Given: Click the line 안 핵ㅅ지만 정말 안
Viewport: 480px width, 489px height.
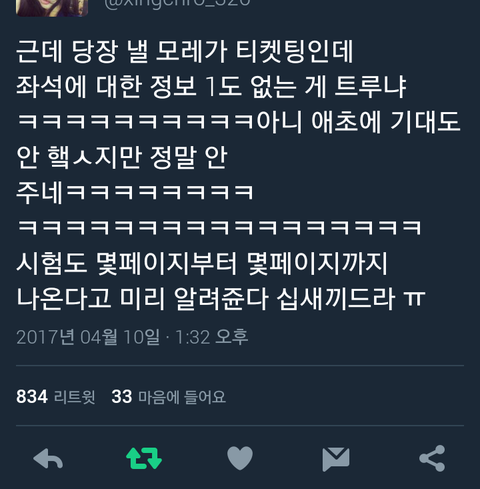Looking at the screenshot, I should [x=122, y=157].
